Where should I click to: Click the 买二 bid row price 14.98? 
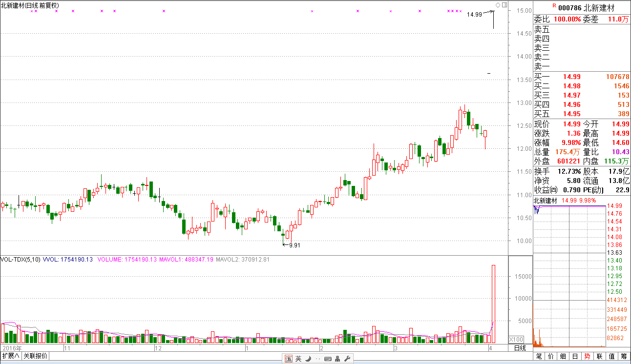[x=572, y=86]
